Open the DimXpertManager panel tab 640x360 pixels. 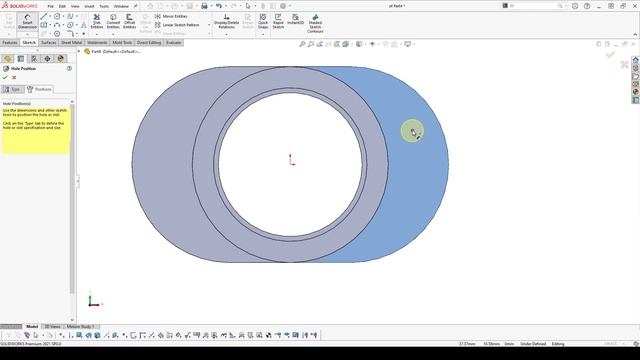[x=47, y=59]
